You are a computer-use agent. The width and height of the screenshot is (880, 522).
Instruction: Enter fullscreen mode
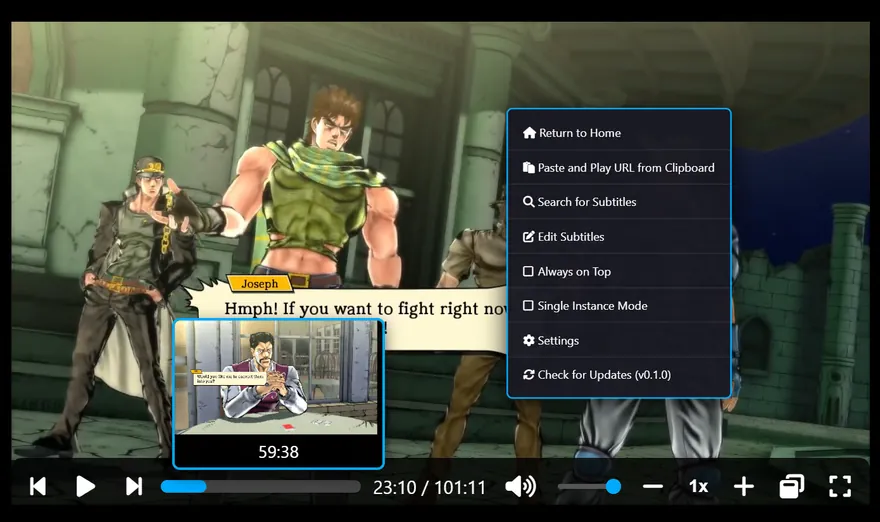pos(840,486)
